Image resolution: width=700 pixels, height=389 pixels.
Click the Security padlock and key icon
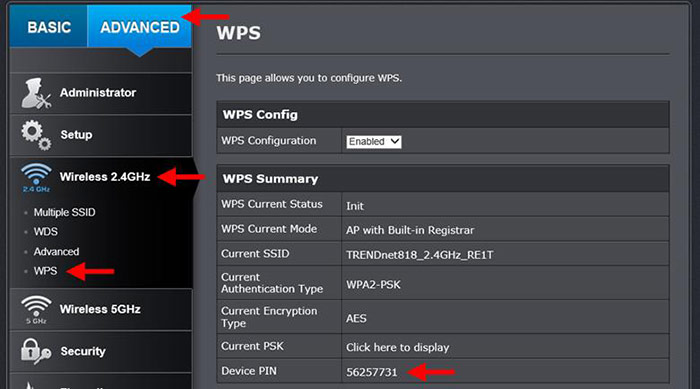click(x=36, y=351)
